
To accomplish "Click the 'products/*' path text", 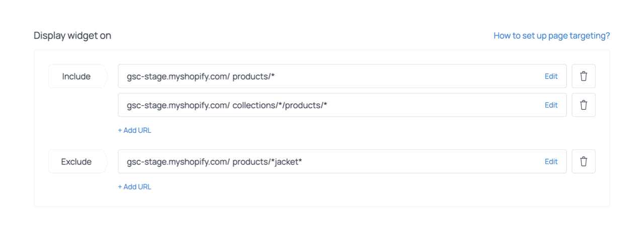I will [253, 76].
